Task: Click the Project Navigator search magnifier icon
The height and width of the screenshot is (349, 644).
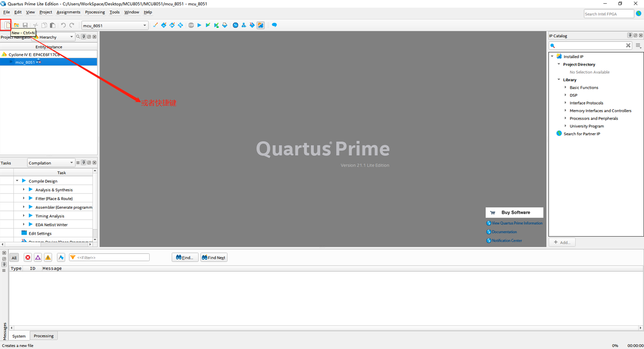Action: point(78,37)
